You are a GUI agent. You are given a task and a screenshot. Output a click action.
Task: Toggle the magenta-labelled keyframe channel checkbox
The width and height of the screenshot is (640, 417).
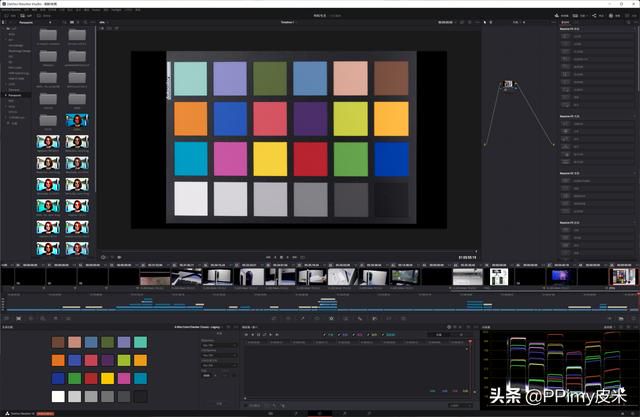click(354, 335)
